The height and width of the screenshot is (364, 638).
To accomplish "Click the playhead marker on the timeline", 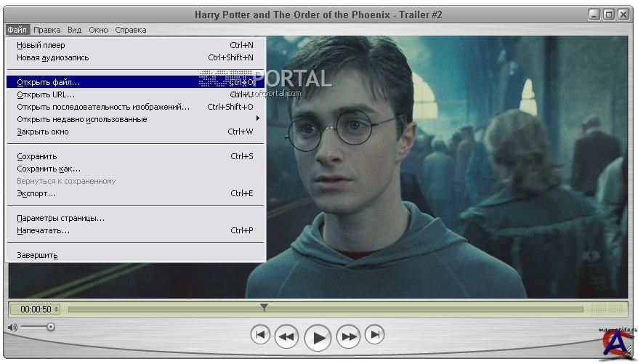I will [x=264, y=308].
